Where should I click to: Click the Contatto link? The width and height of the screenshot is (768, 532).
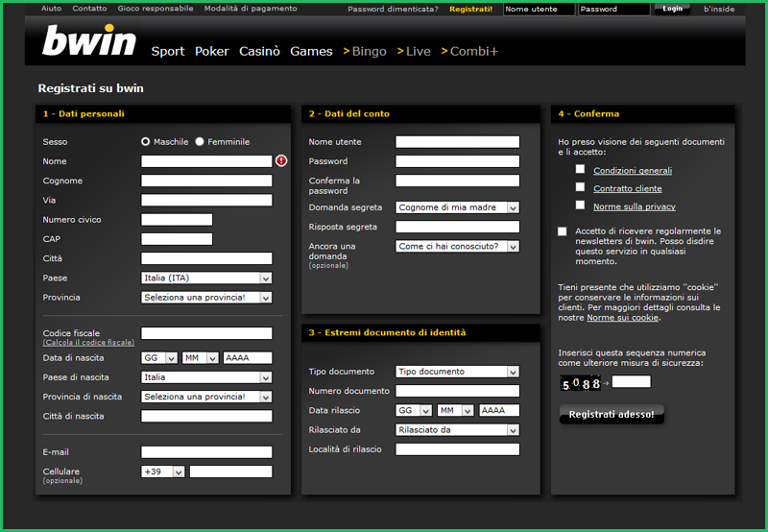pos(89,9)
